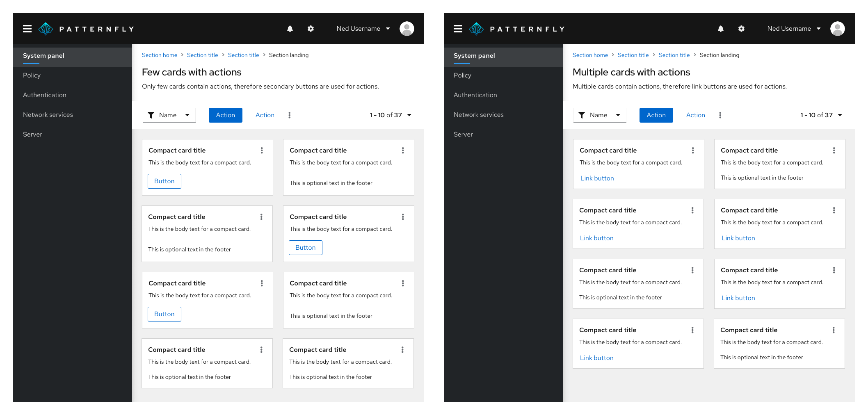868x415 pixels.
Task: Select Policy nav item in Multiple cards window
Action: (x=503, y=75)
